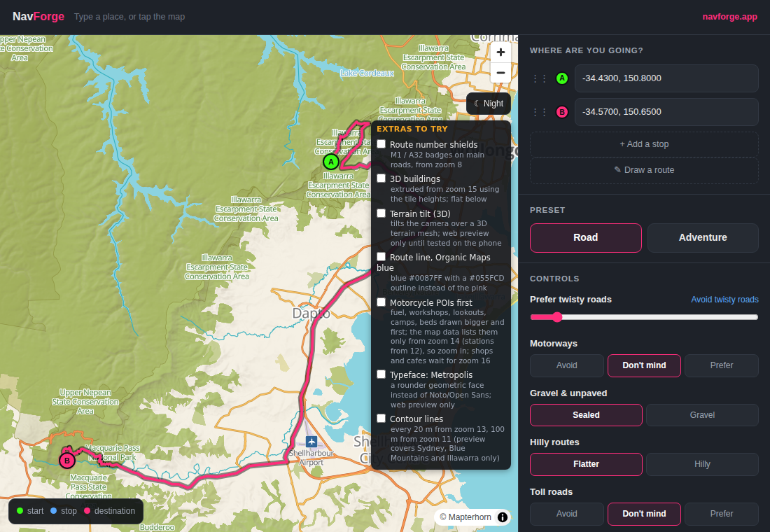This screenshot has height=532, width=770.
Task: Choose Gravel for Gravel & unpaved
Action: [702, 415]
